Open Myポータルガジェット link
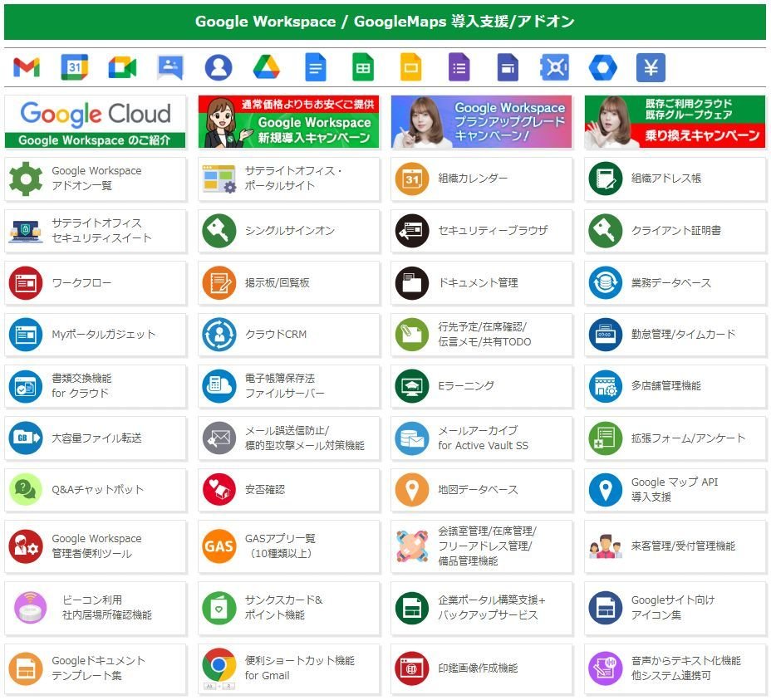771x700 pixels. pyautogui.click(x=96, y=335)
